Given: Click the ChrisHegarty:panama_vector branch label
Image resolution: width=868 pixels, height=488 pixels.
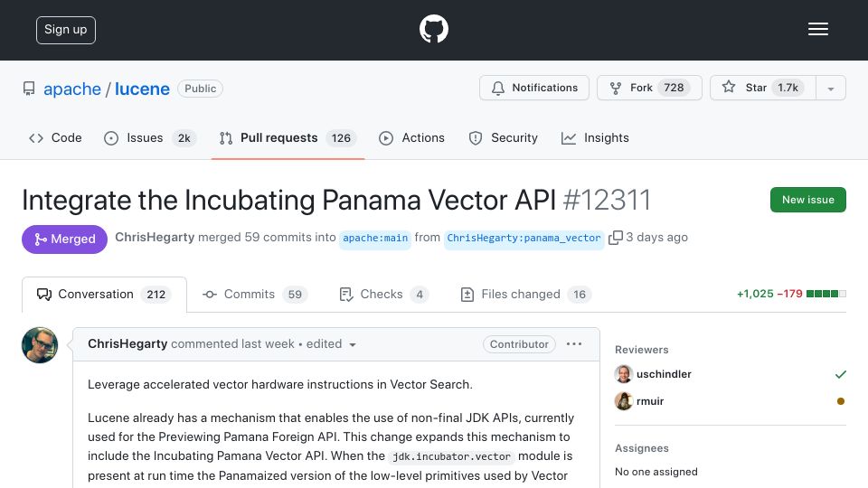Looking at the screenshot, I should 524,238.
